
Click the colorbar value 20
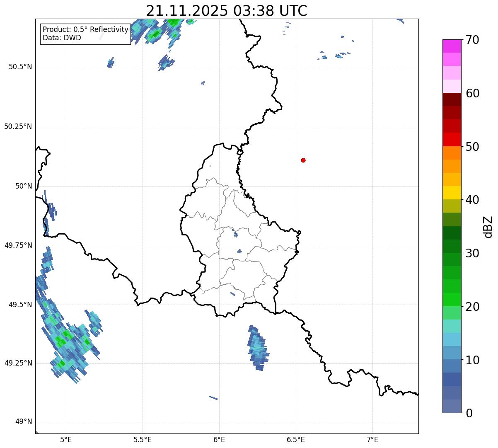(472, 307)
